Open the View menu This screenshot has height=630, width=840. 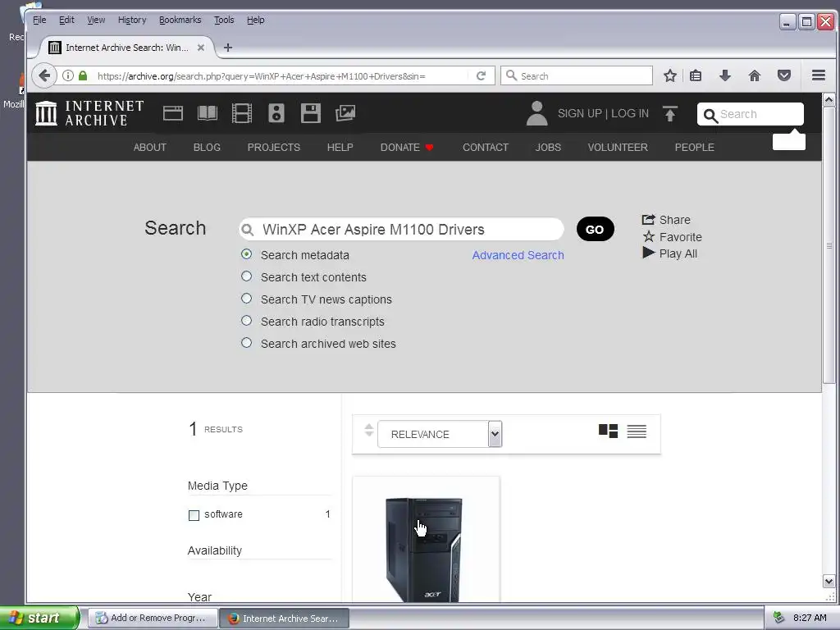point(96,20)
